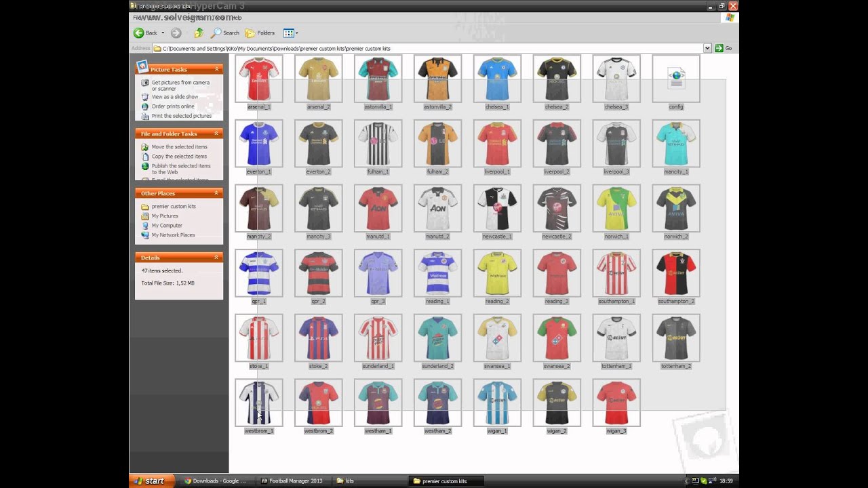Click the system tray clock 18:59

(726, 481)
